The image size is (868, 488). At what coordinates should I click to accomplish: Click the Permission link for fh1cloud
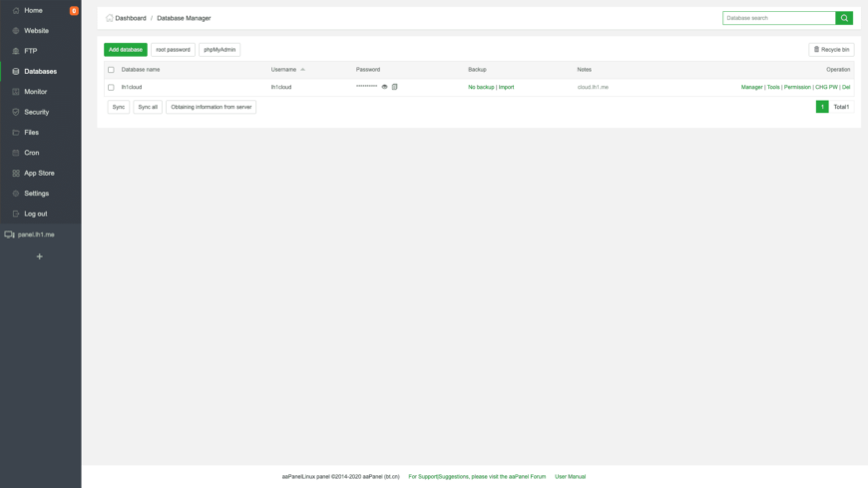797,87
